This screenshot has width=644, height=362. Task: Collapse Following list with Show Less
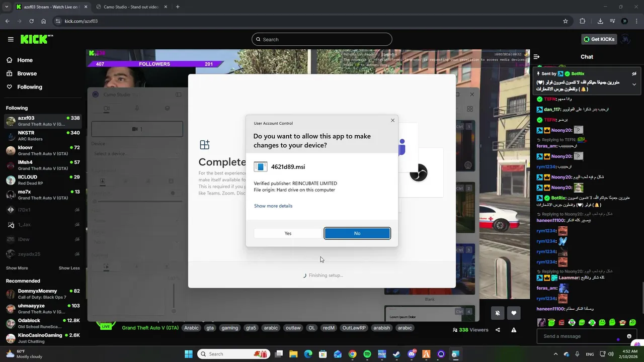tap(69, 268)
